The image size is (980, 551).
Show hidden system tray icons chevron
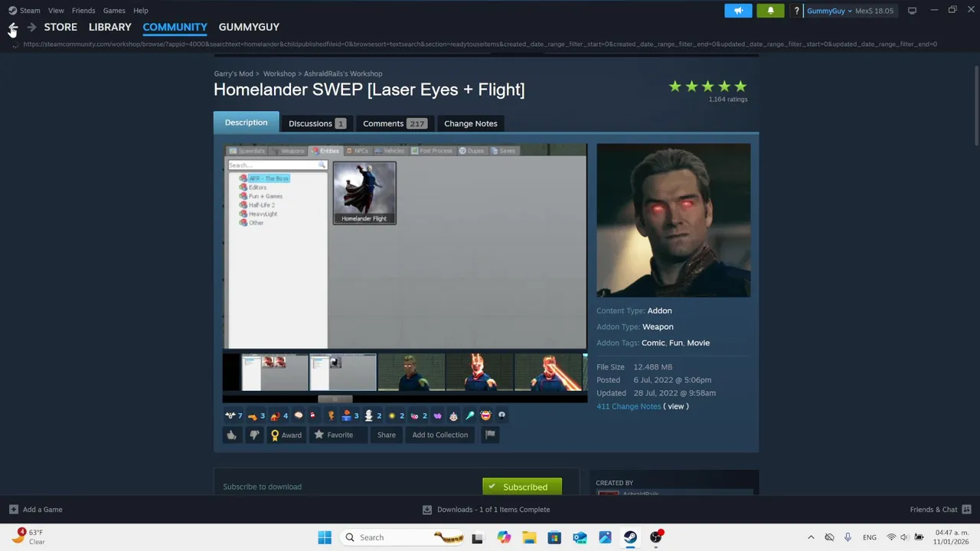811,537
